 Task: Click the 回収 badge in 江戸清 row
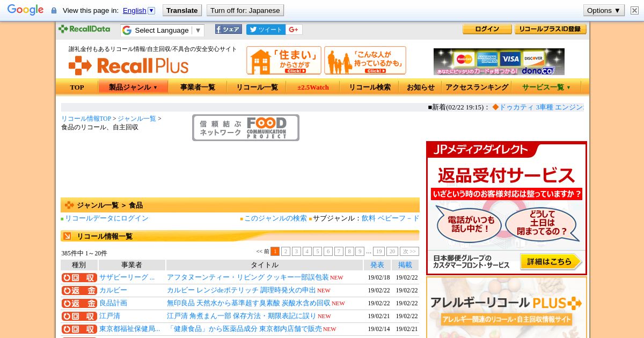[x=79, y=316]
